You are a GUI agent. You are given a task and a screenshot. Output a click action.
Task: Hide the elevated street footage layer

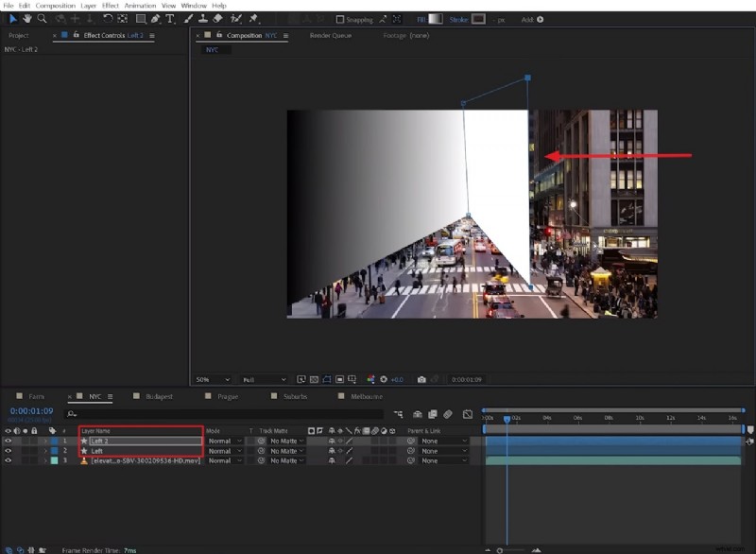(9, 462)
